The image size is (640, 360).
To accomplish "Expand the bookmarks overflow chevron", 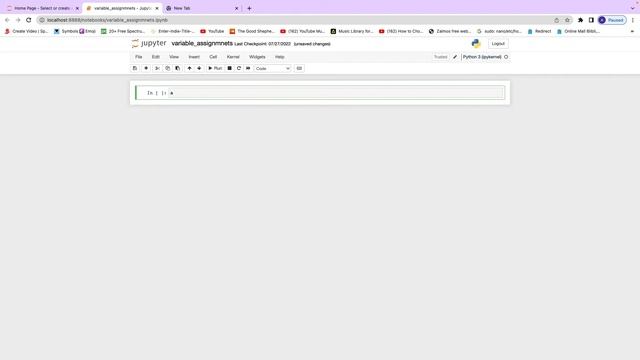I will pos(632,31).
